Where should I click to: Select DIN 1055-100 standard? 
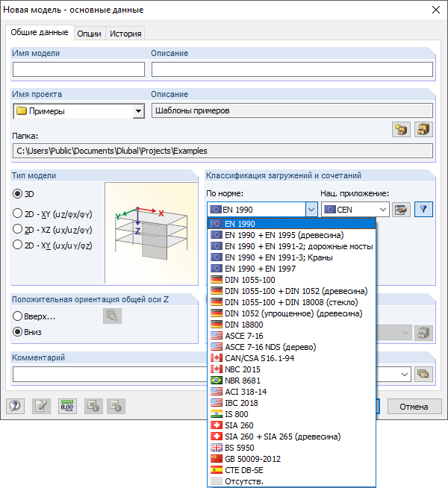point(292,280)
